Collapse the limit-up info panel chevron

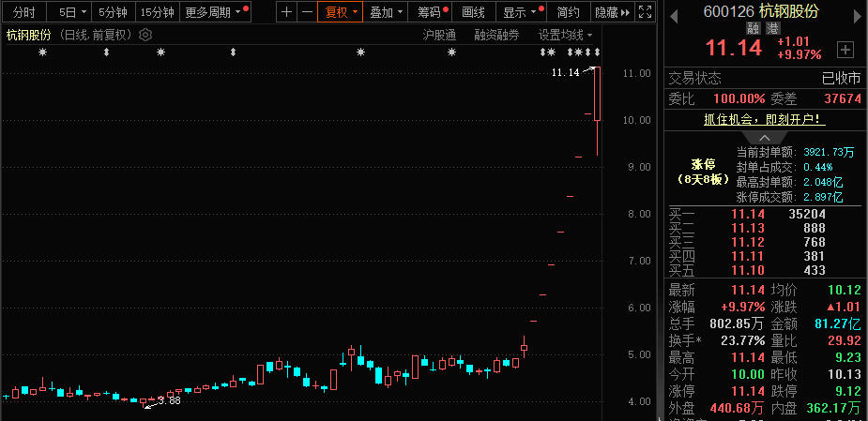coord(766,138)
